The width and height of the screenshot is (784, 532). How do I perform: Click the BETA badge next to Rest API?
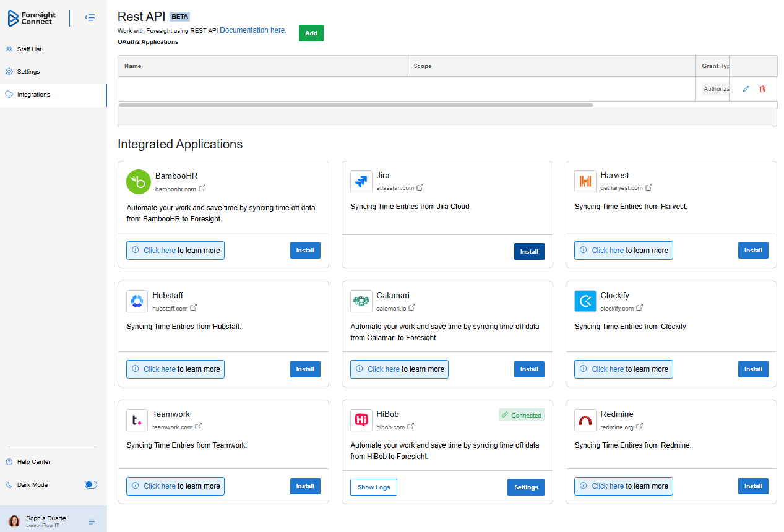coord(179,17)
